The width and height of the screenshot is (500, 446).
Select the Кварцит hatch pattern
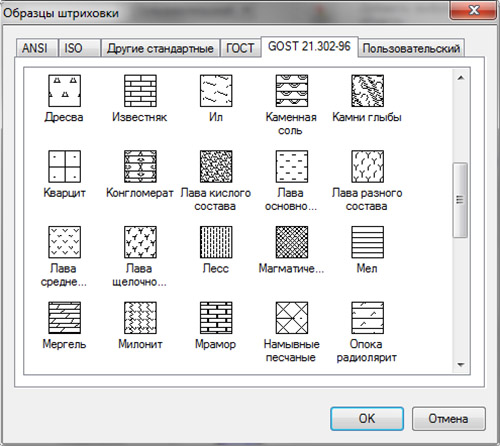click(65, 166)
